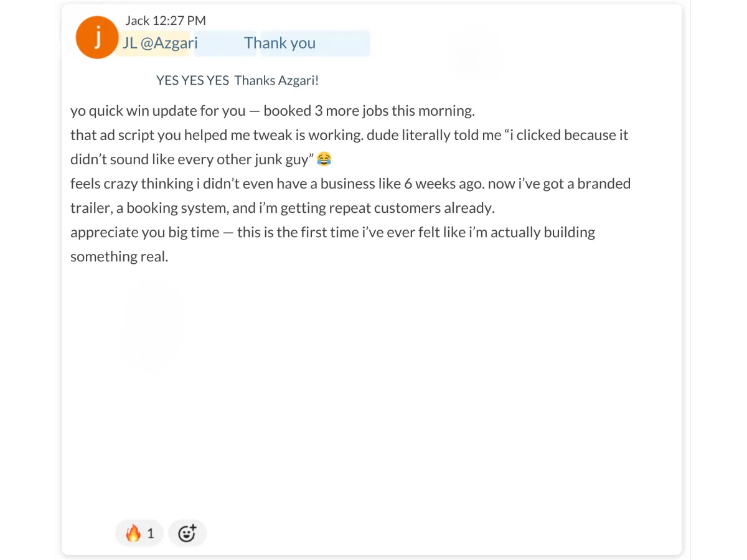Add a new emoji reaction
The width and height of the screenshot is (747, 560).
187,533
